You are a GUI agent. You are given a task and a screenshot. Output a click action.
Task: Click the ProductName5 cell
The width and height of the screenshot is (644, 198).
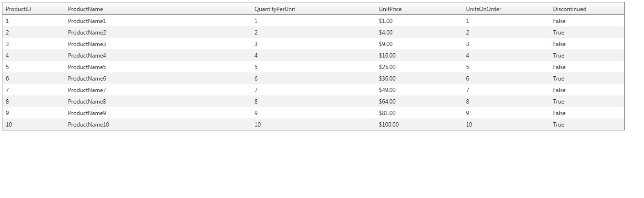[x=87, y=67]
